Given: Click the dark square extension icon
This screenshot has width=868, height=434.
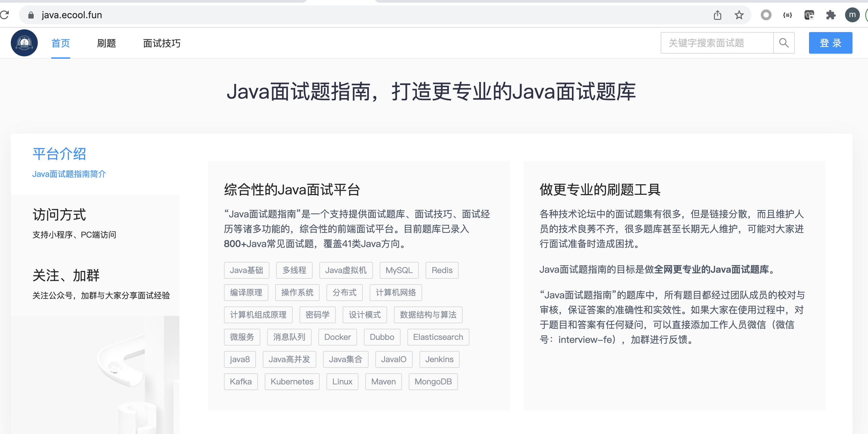Looking at the screenshot, I should pyautogui.click(x=809, y=15).
